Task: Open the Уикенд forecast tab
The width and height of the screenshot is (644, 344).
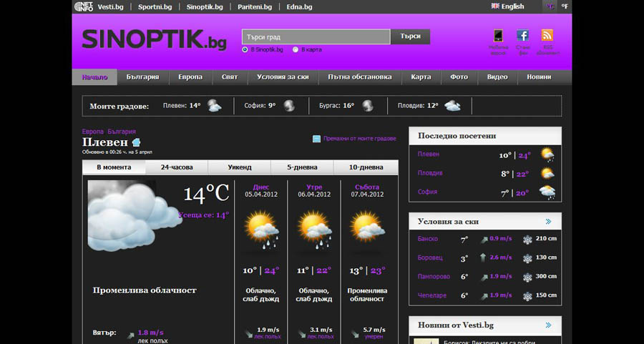Action: 240,167
